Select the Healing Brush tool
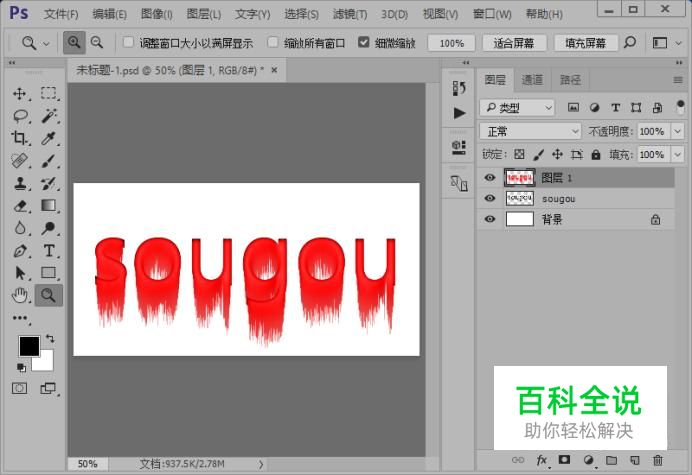The image size is (692, 475). (x=19, y=161)
